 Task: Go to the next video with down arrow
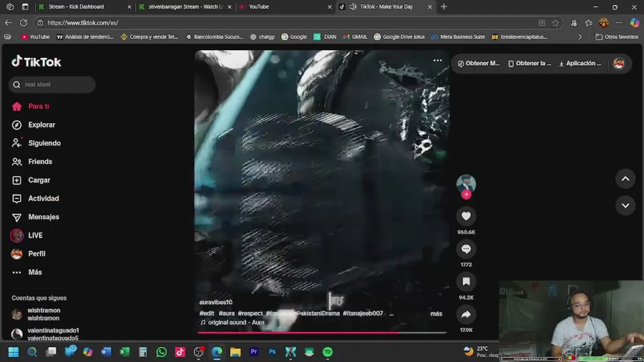coord(625,205)
